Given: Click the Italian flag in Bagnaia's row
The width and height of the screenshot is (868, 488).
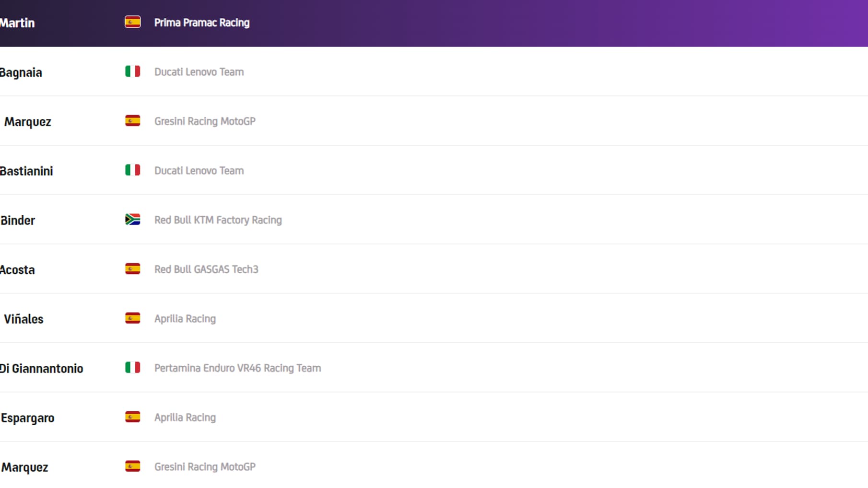Looking at the screenshot, I should [132, 71].
